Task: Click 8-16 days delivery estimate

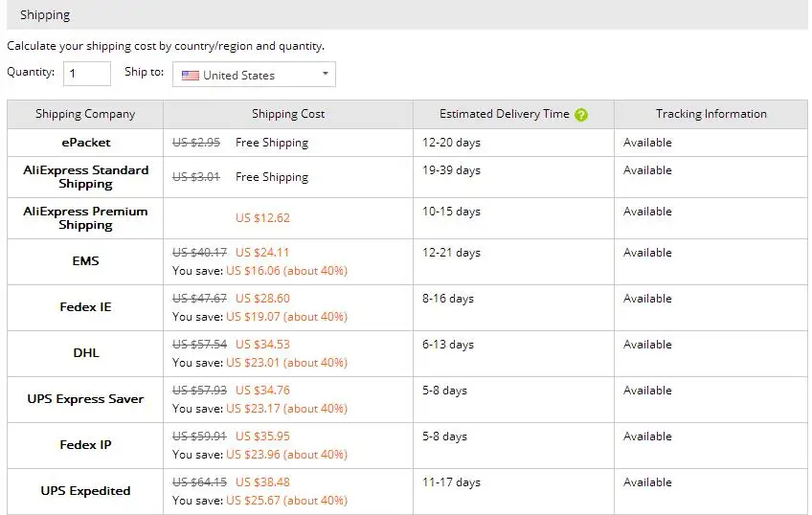Action: pyautogui.click(x=448, y=300)
